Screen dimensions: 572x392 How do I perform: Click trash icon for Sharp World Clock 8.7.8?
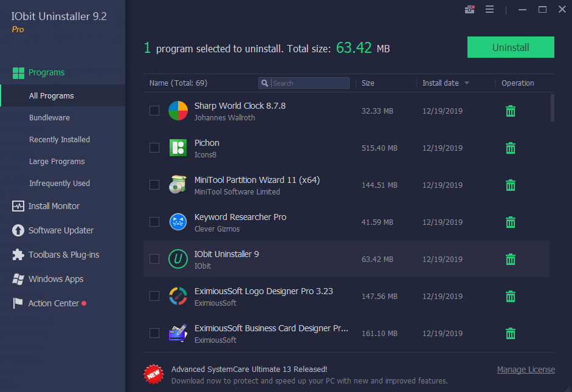(511, 111)
